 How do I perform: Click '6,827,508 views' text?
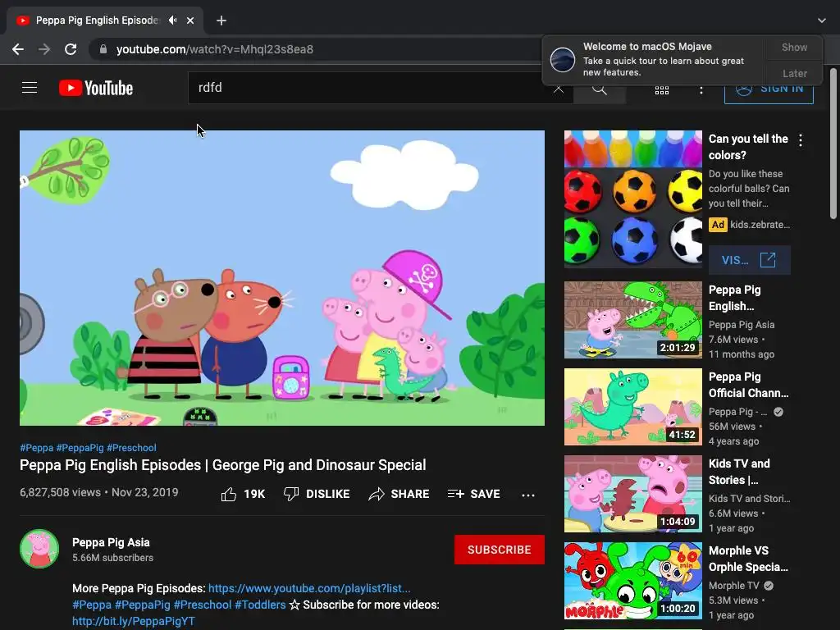pyautogui.click(x=60, y=492)
